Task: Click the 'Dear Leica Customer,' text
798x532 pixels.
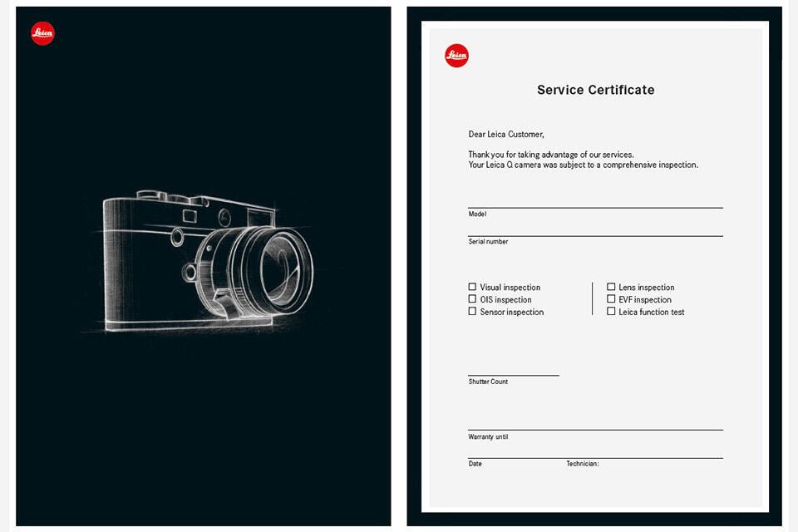Action: coord(506,135)
